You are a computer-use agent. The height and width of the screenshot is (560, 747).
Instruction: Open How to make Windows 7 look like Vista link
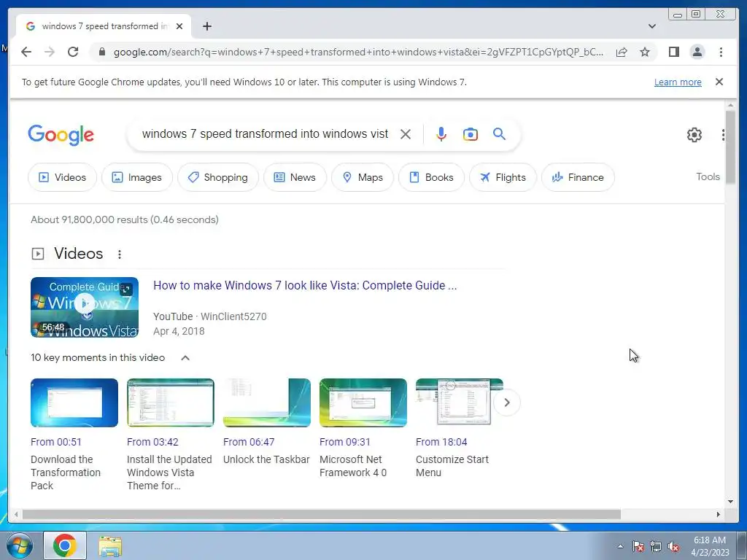coord(305,285)
